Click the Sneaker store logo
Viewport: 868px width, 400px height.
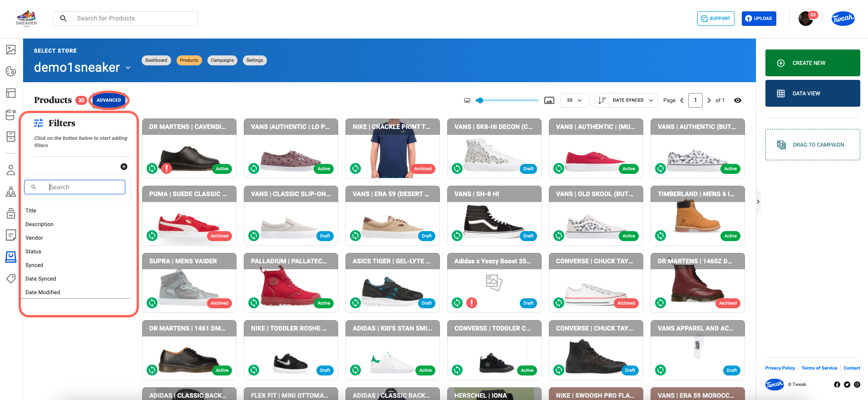(26, 19)
